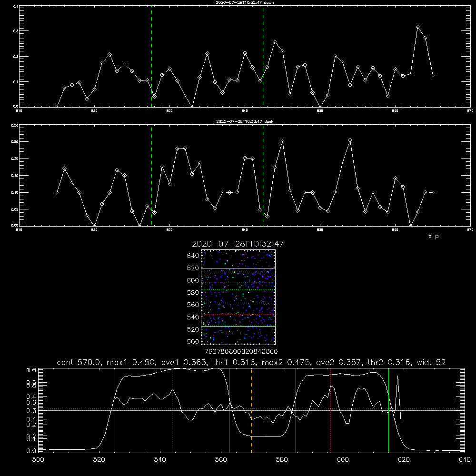This screenshot has height=476, width=476.
Task: Click the '620' x-axis label of bottom plot
Action: point(404,460)
